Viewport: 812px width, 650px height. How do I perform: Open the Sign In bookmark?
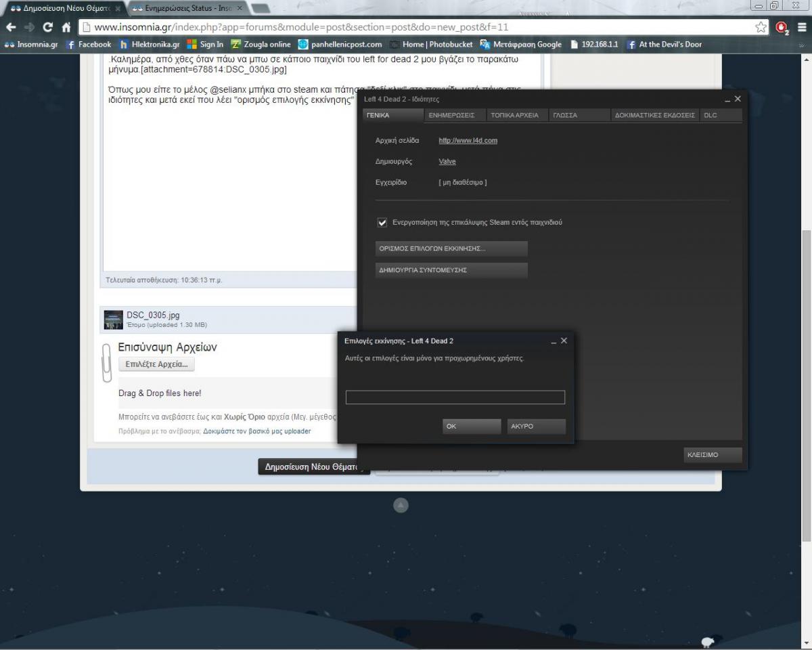point(205,45)
